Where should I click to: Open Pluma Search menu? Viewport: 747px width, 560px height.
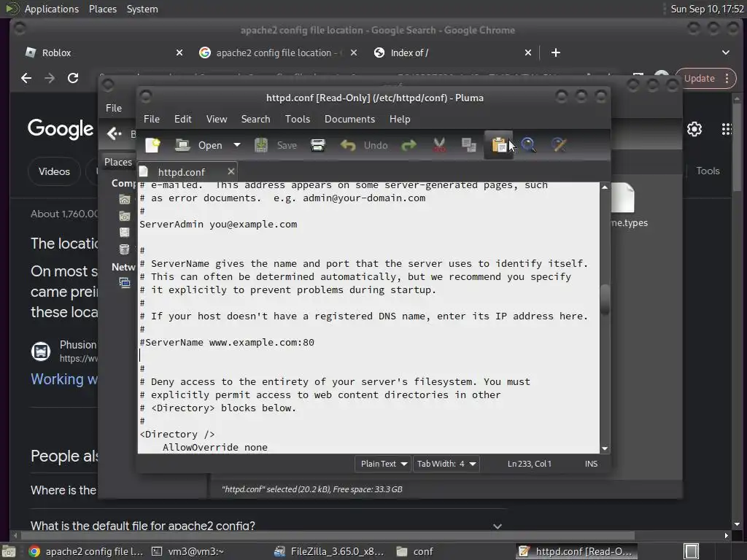click(x=255, y=119)
